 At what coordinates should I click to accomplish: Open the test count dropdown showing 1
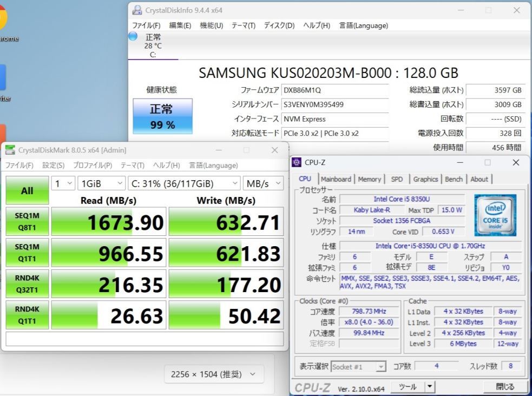(x=63, y=183)
